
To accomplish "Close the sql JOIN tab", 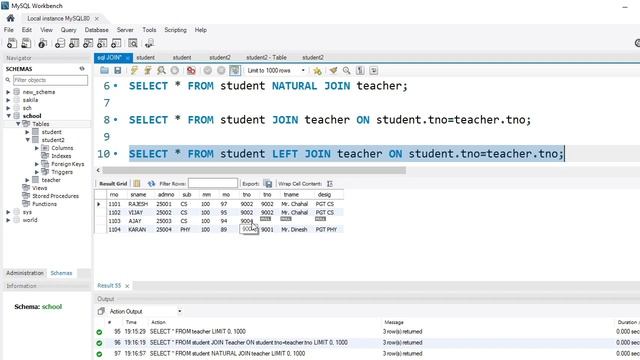I will (127, 58).
